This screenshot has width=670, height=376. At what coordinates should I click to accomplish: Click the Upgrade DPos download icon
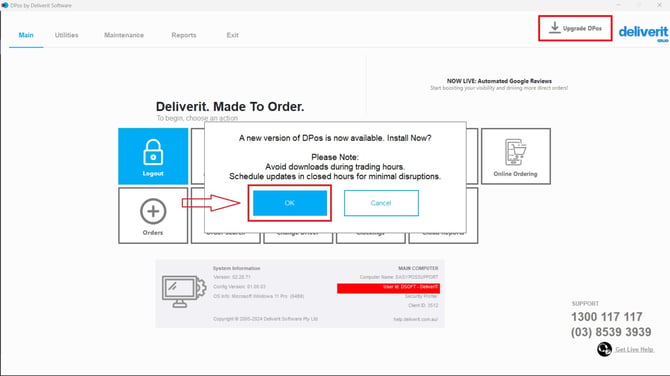pyautogui.click(x=555, y=27)
